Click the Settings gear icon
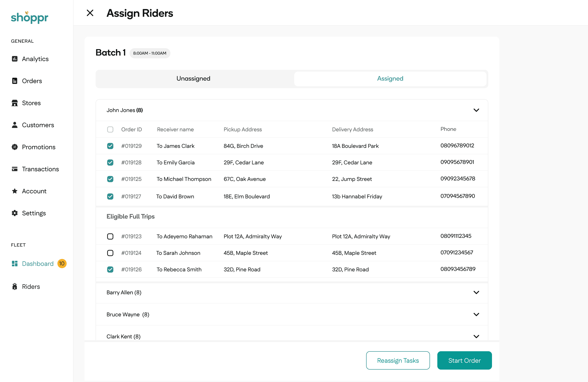Screen dimensions: 588x382 tap(14, 213)
